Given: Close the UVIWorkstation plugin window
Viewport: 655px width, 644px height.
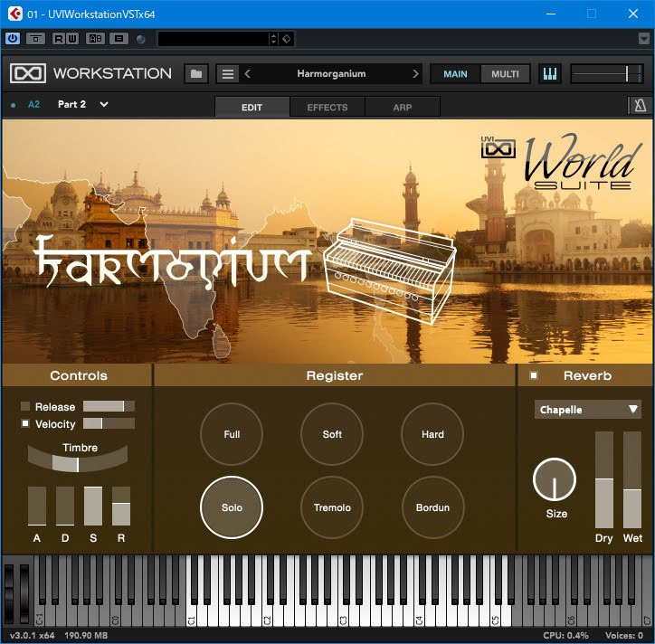Looking at the screenshot, I should pos(633,14).
